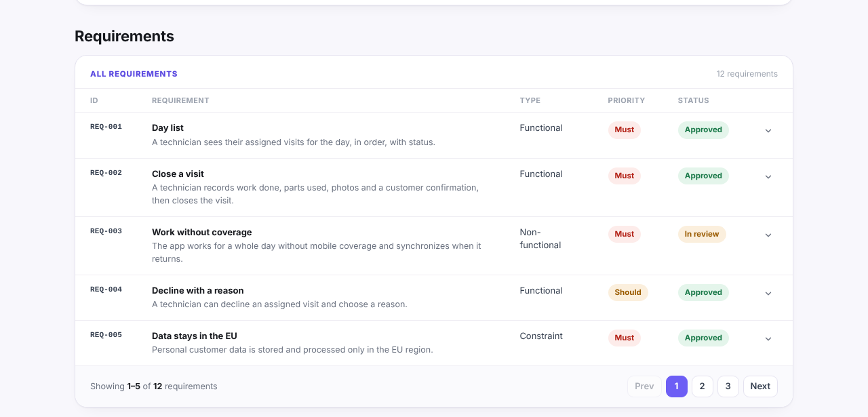868x417 pixels.
Task: Click the Constraint type cell
Action: click(x=541, y=336)
